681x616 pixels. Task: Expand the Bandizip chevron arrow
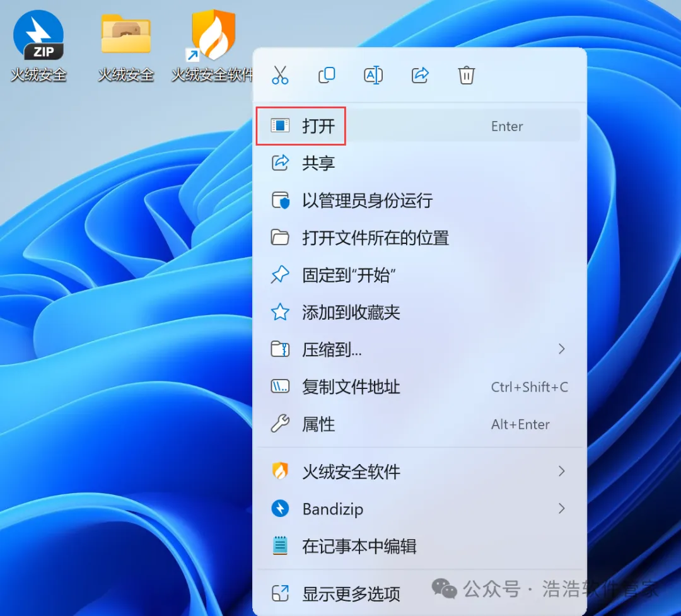click(562, 509)
